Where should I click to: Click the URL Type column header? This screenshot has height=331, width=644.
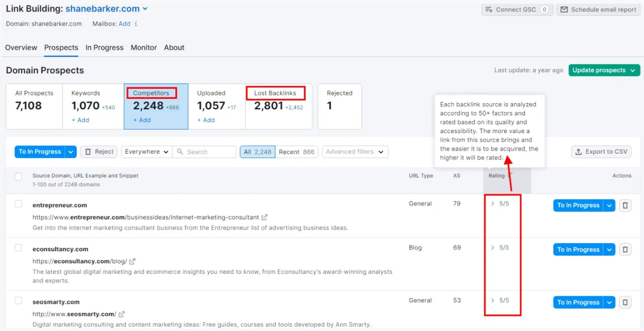point(421,176)
